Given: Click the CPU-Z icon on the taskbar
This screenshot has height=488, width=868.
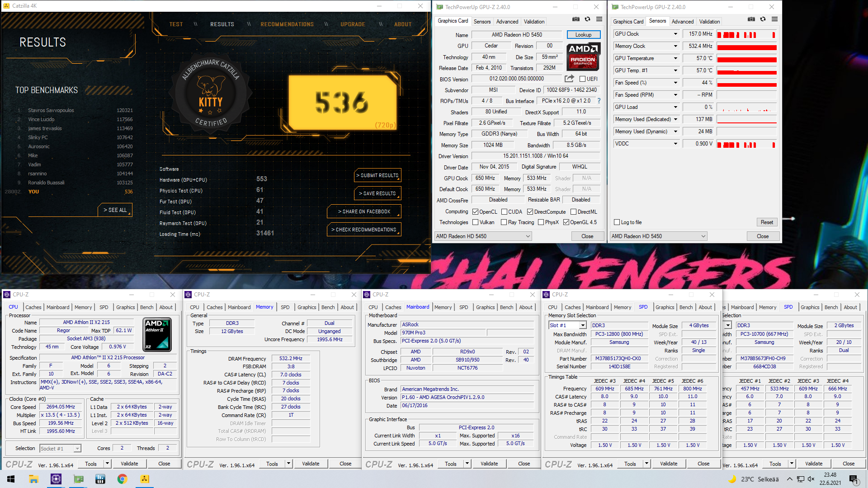Looking at the screenshot, I should pyautogui.click(x=56, y=479).
